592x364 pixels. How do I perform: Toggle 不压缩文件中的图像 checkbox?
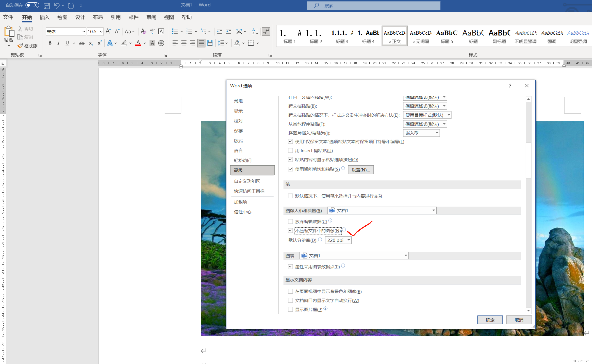(x=290, y=230)
